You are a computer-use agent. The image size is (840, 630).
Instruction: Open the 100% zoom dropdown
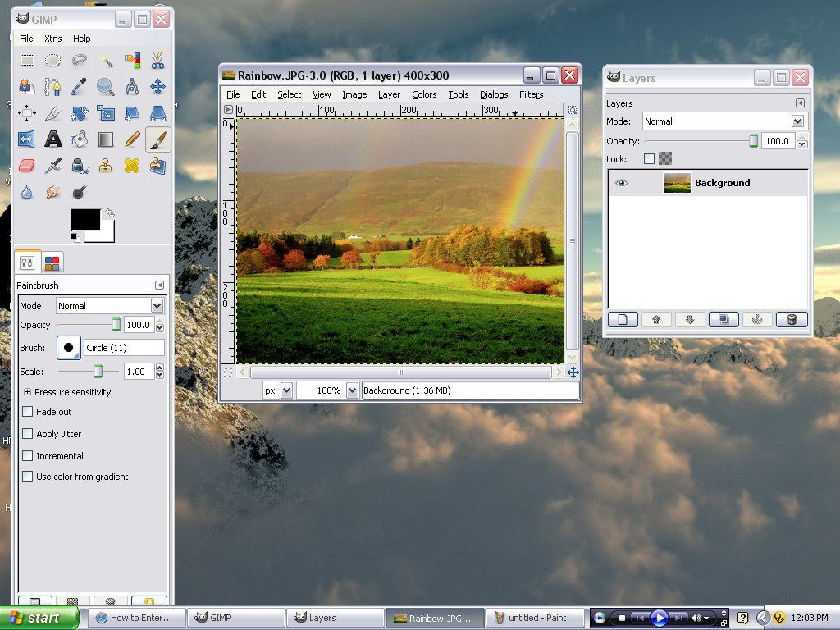click(x=352, y=390)
